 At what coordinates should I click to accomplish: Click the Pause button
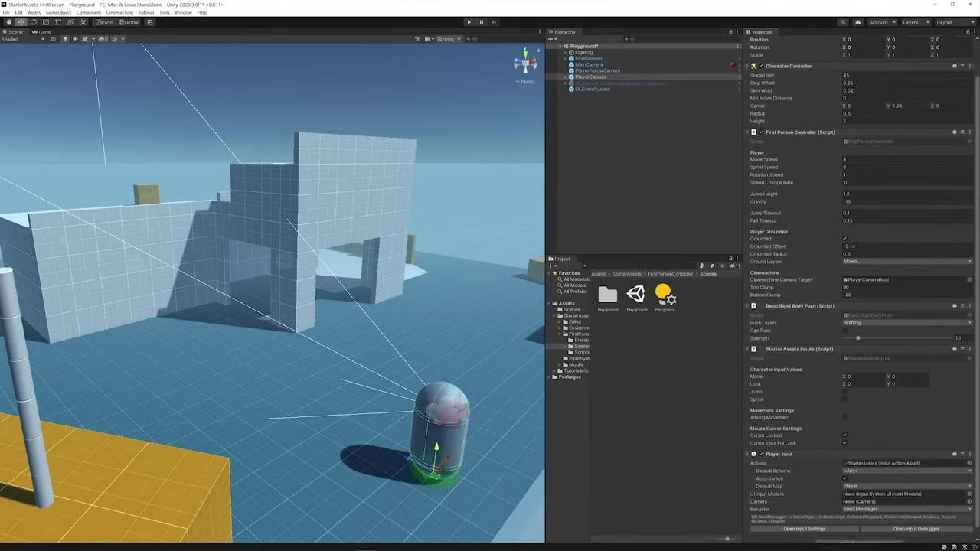tap(482, 22)
